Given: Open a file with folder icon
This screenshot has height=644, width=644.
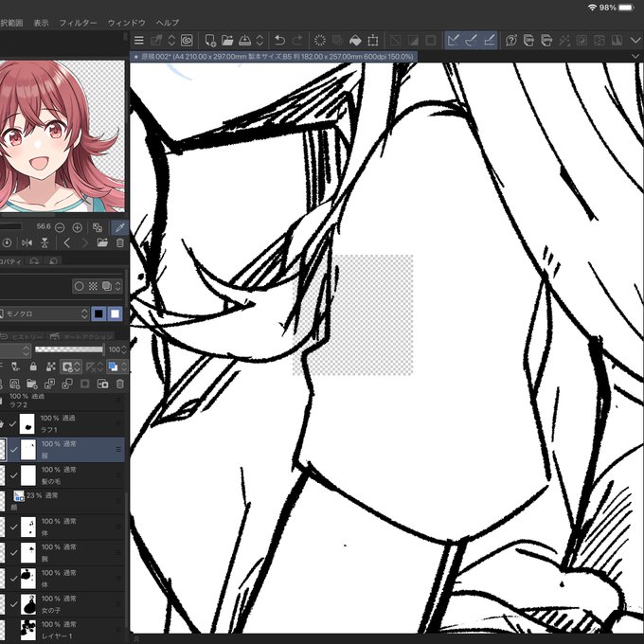Looking at the screenshot, I should click(x=227, y=40).
